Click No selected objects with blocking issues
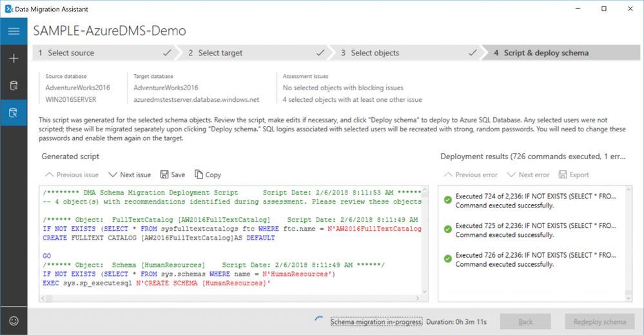Image resolution: width=644 pixels, height=335 pixels. point(343,88)
